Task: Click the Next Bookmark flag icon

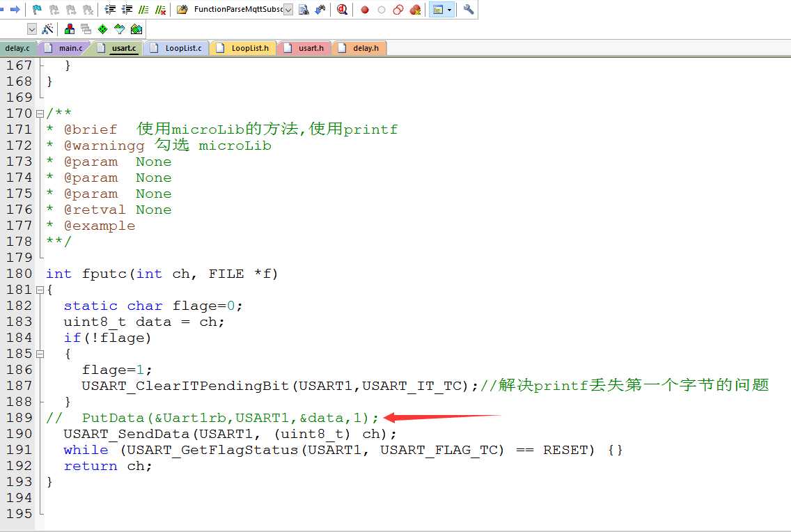Action: 71,9
